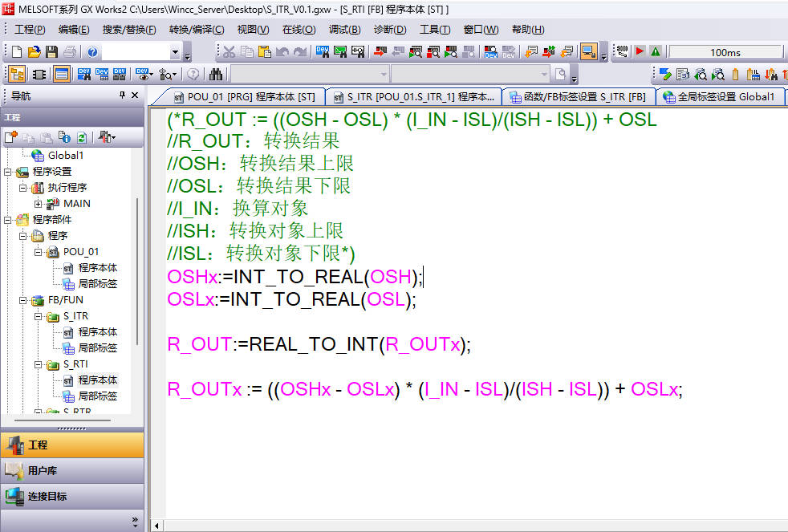Save the project using the floppy disk icon
The width and height of the screenshot is (788, 532).
click(51, 52)
